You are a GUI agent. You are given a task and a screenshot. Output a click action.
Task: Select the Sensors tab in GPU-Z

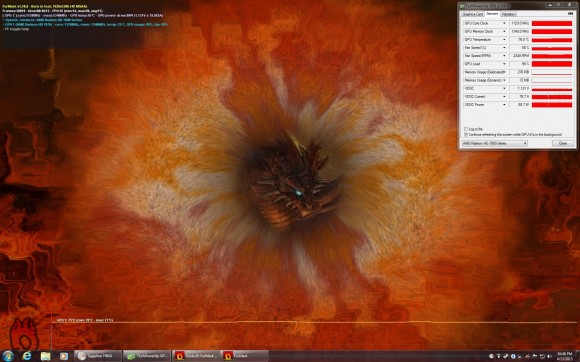(492, 14)
